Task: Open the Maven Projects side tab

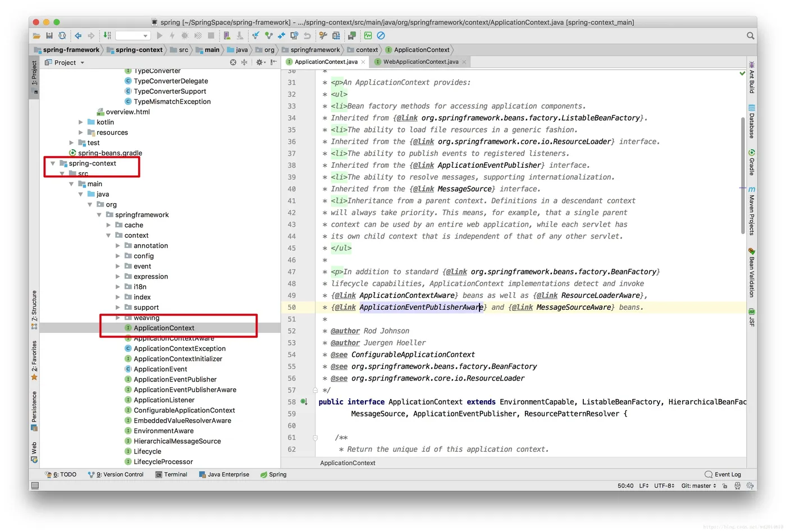Action: (x=752, y=210)
